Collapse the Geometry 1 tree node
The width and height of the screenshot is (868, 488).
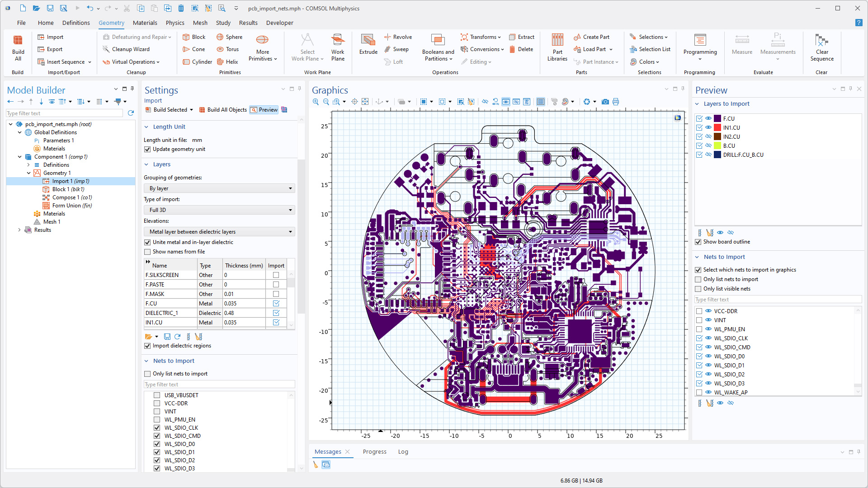28,173
